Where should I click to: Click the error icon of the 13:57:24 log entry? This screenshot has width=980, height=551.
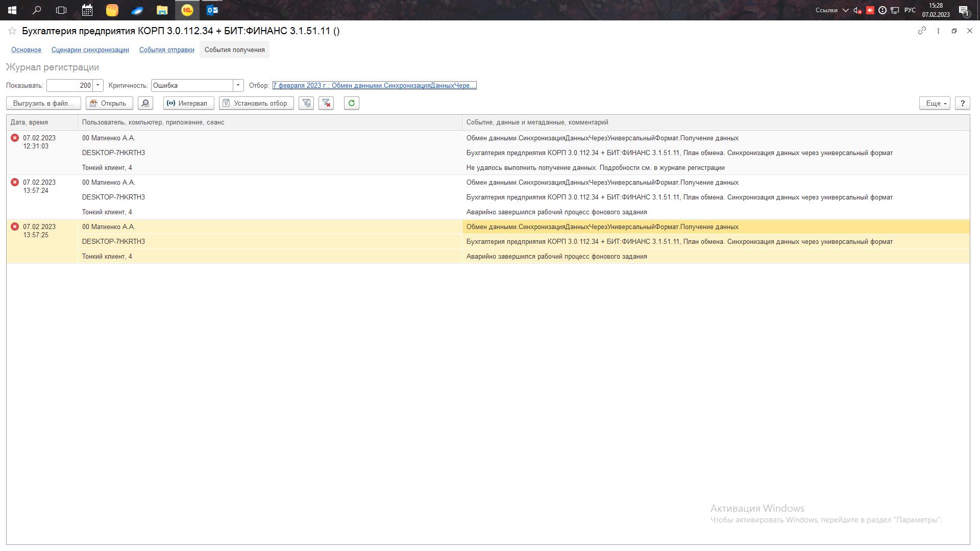click(15, 182)
